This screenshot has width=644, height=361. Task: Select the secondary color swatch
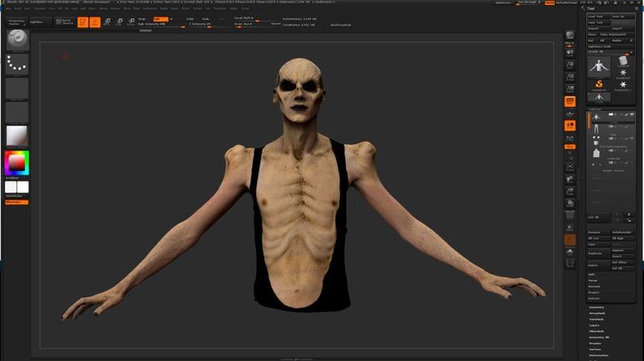pos(10,187)
